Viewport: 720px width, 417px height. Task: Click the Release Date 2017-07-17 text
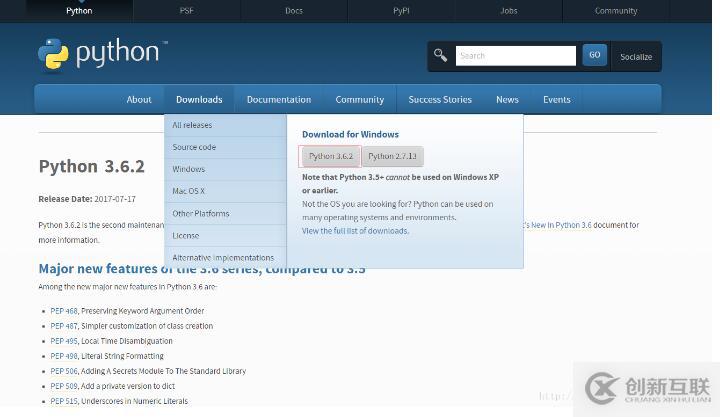(87, 199)
